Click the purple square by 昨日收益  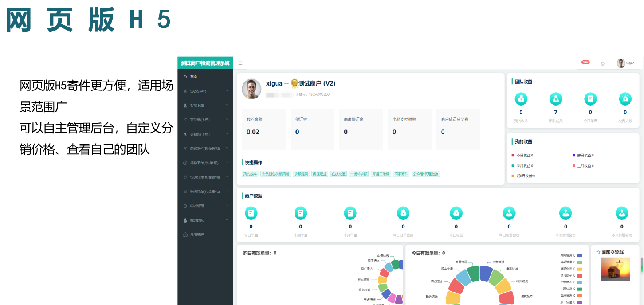[574, 155]
